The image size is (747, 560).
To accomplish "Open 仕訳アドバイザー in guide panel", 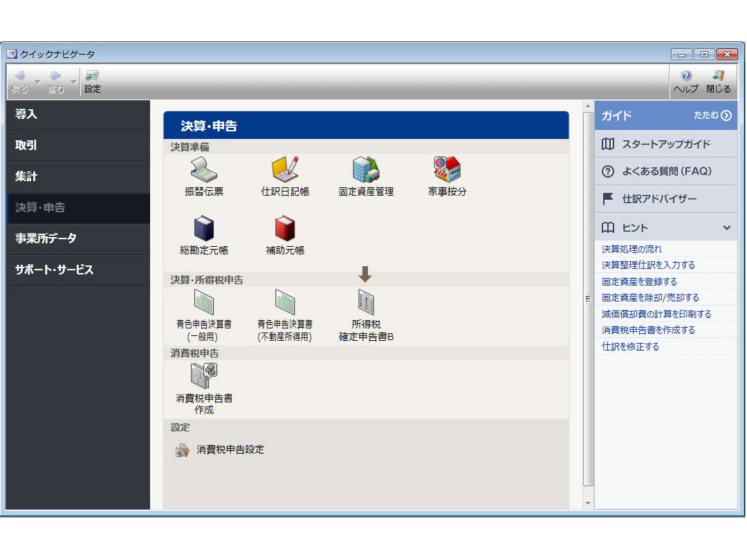I will click(x=666, y=199).
